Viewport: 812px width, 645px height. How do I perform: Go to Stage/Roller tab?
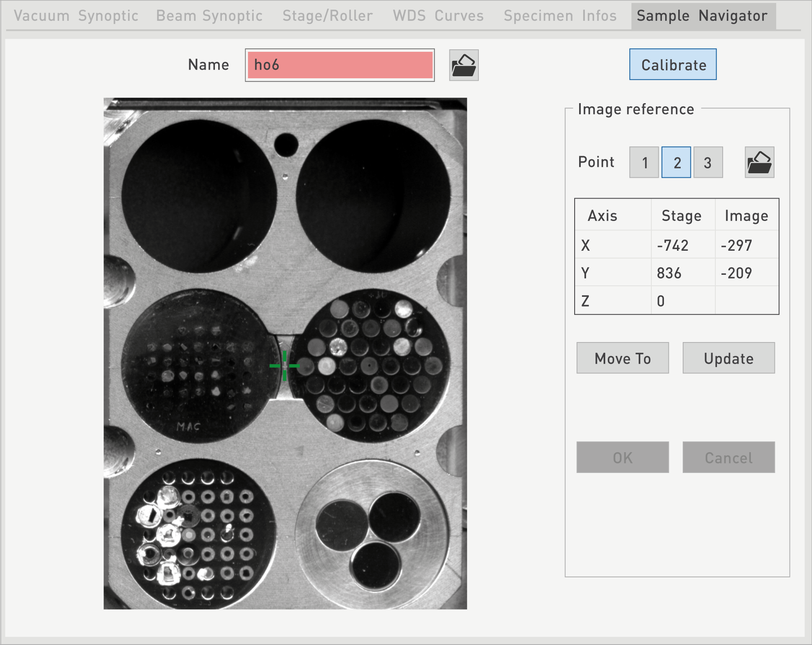click(x=327, y=16)
